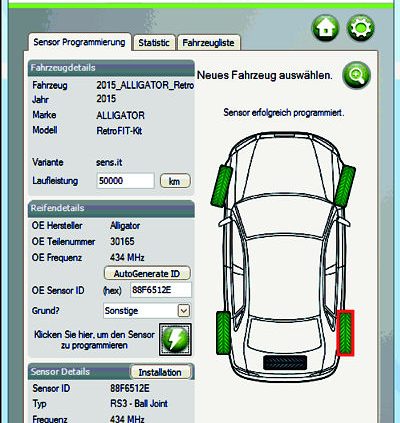Select the front right tire
400x423 pixels.
click(345, 186)
